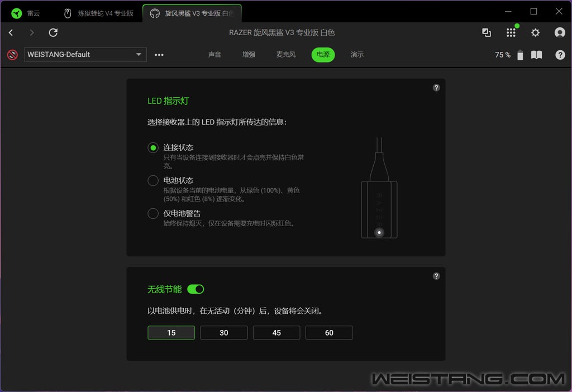This screenshot has width=572, height=392.
Task: Open the Razer modules grid icon
Action: (511, 33)
